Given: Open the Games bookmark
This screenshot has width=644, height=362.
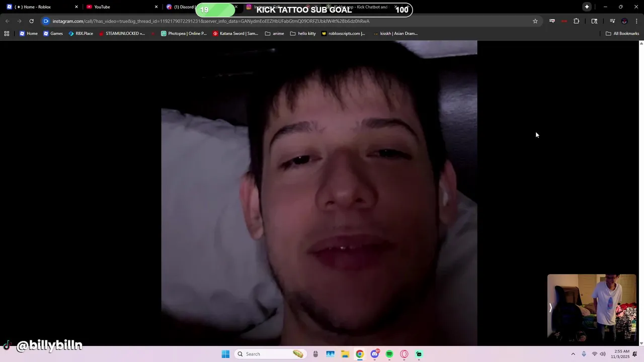Looking at the screenshot, I should [x=53, y=34].
